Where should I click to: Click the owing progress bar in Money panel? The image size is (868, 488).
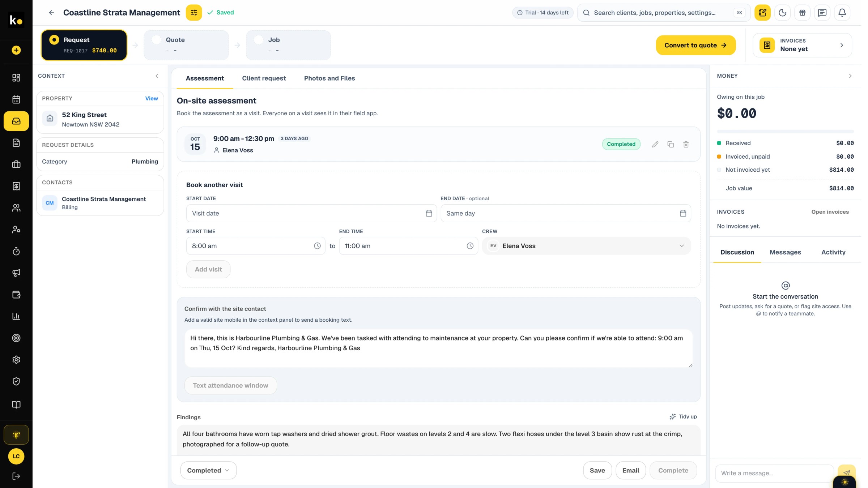coord(785,131)
